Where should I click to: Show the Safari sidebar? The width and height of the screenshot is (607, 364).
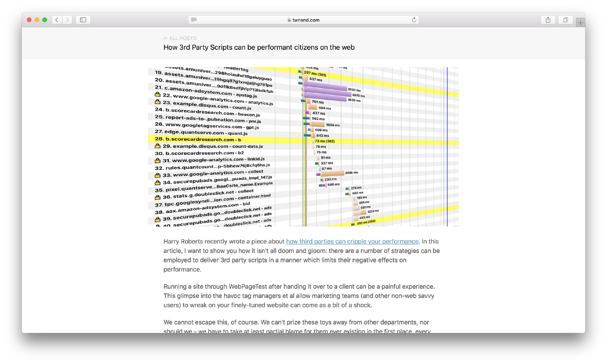(83, 20)
